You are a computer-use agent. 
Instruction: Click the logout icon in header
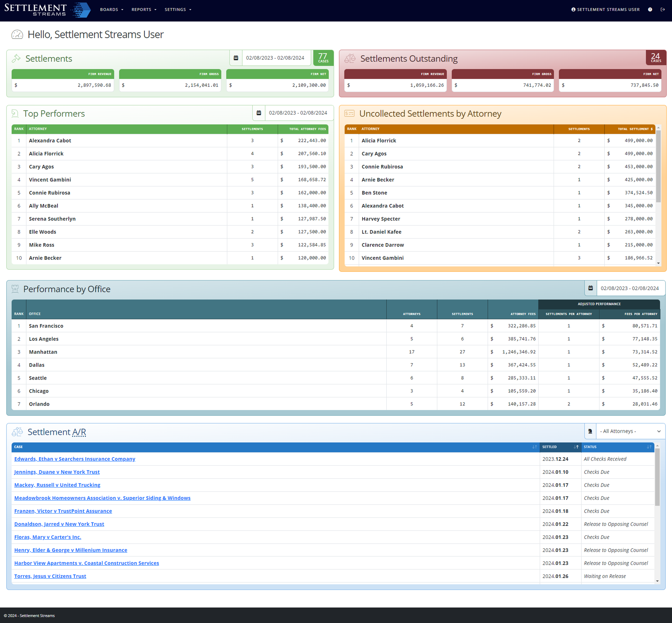click(663, 9)
